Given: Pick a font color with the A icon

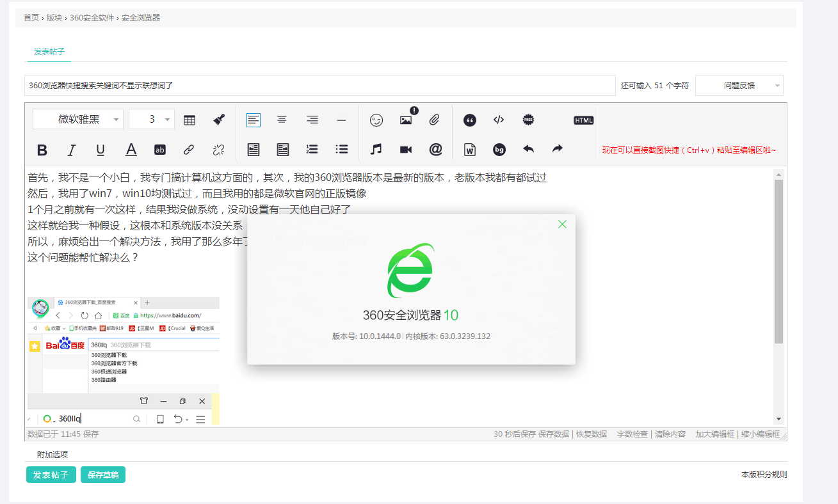Looking at the screenshot, I should [131, 150].
